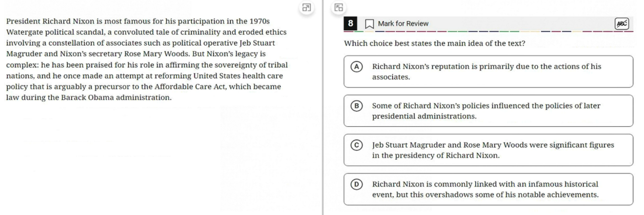
Task: Click the bookmark icon for review
Action: tap(370, 24)
